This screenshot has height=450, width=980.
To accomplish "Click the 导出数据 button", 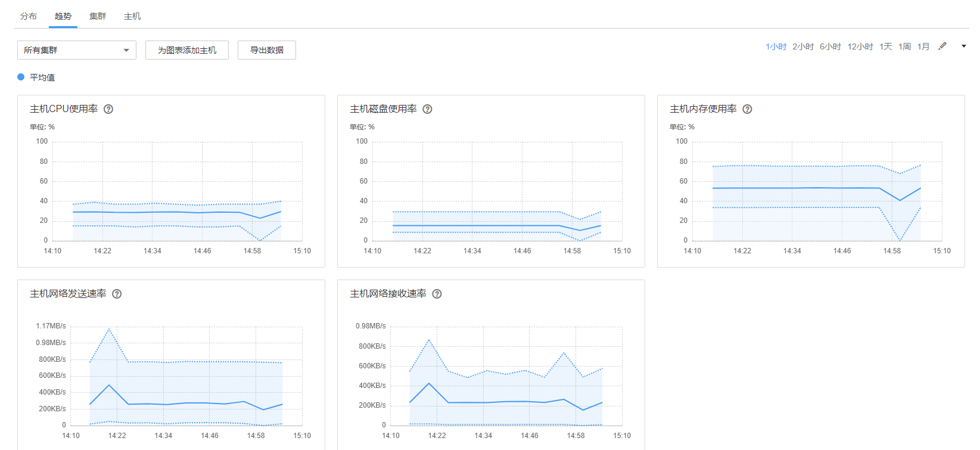I will tap(267, 50).
